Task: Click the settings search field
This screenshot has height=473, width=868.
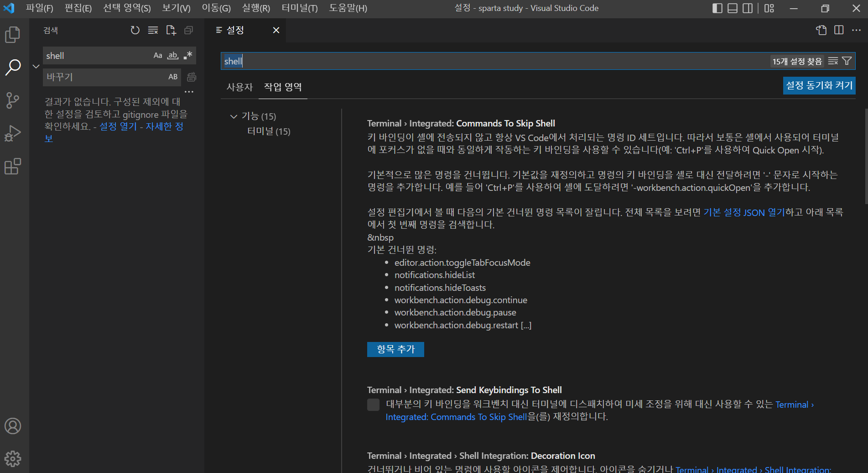Action: pos(495,61)
